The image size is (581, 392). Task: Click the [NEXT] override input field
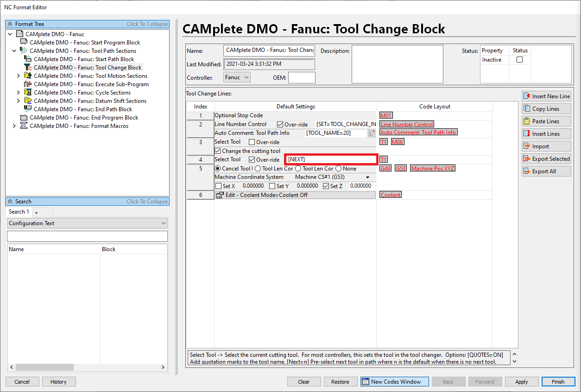(x=331, y=159)
